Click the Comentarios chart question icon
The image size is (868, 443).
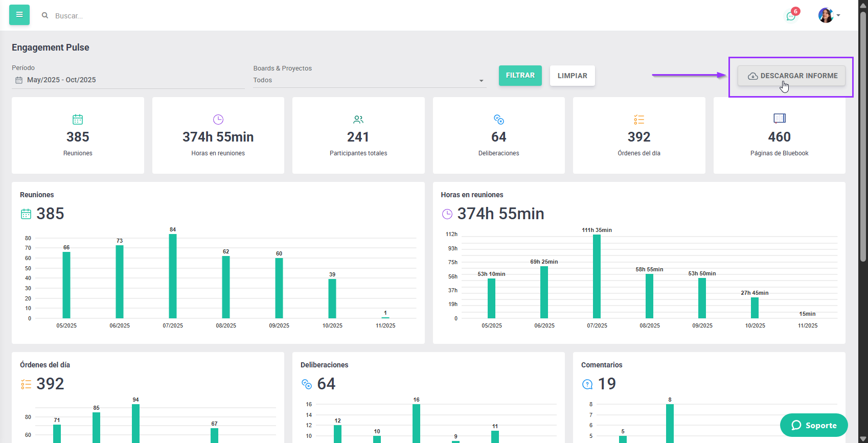tap(587, 384)
